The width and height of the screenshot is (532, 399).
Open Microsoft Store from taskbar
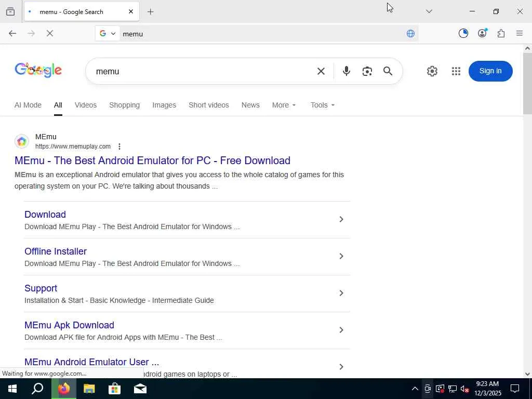(115, 389)
